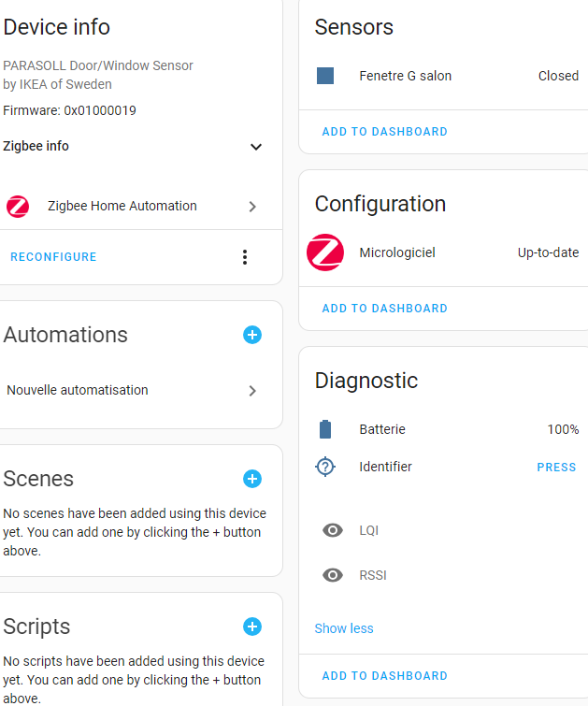Toggle visibility eye icon for LQI

333,530
